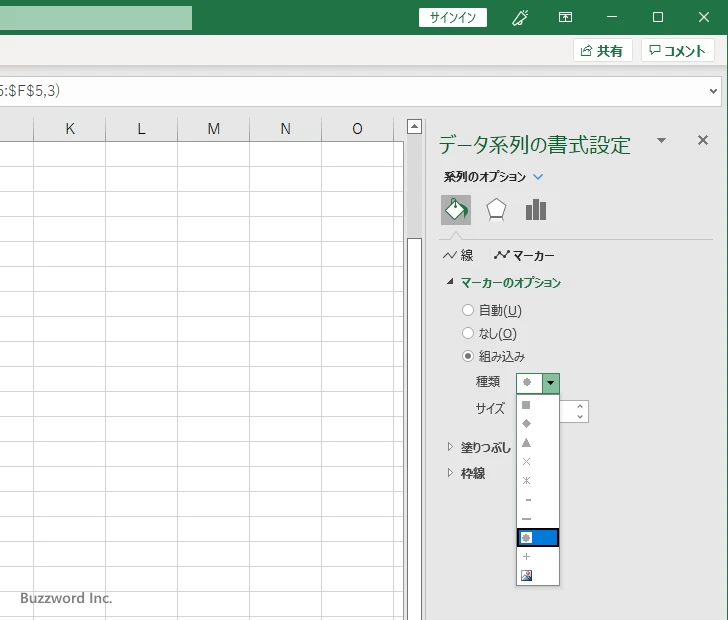Increase the marker size stepper
728x620 pixels.
click(x=579, y=406)
